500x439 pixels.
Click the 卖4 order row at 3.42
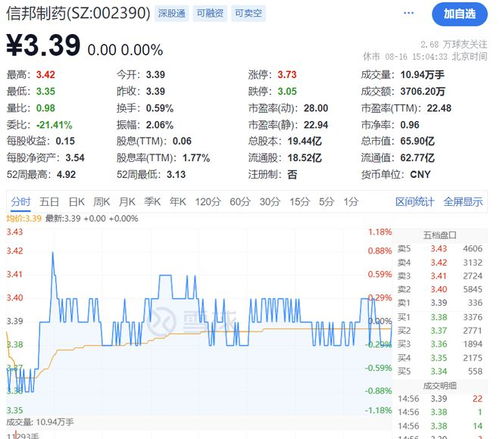440,263
